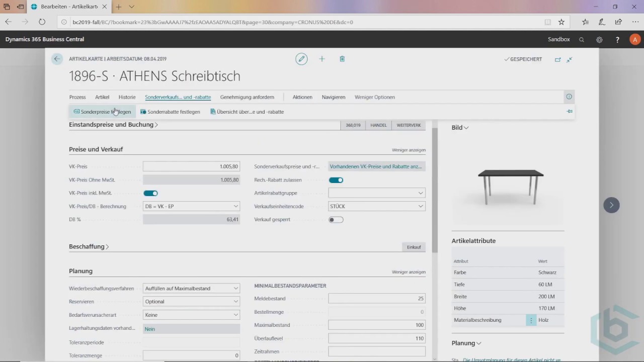Open the Business Central search magnifier

pos(582,40)
